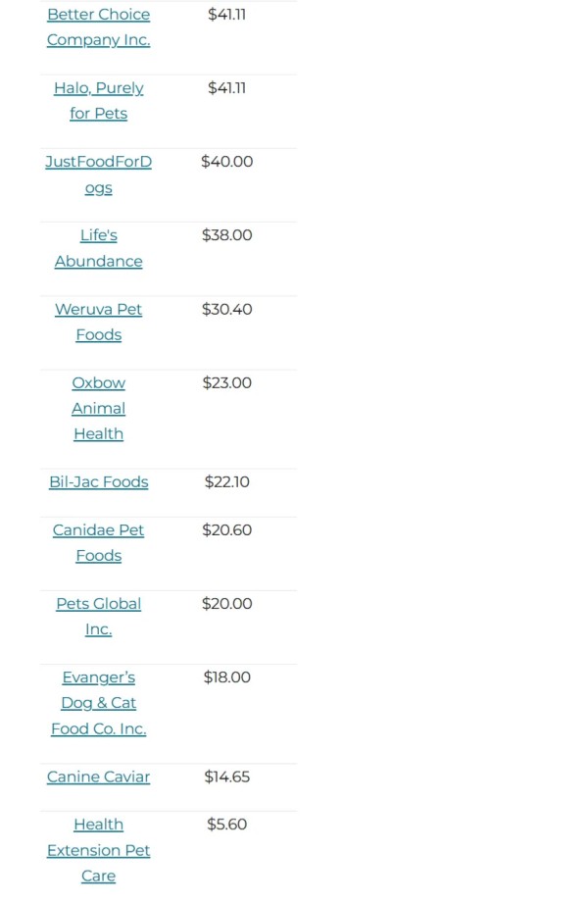Click the $20.60 Canidae amount
Screen dimensions: 588x902
pos(227,529)
